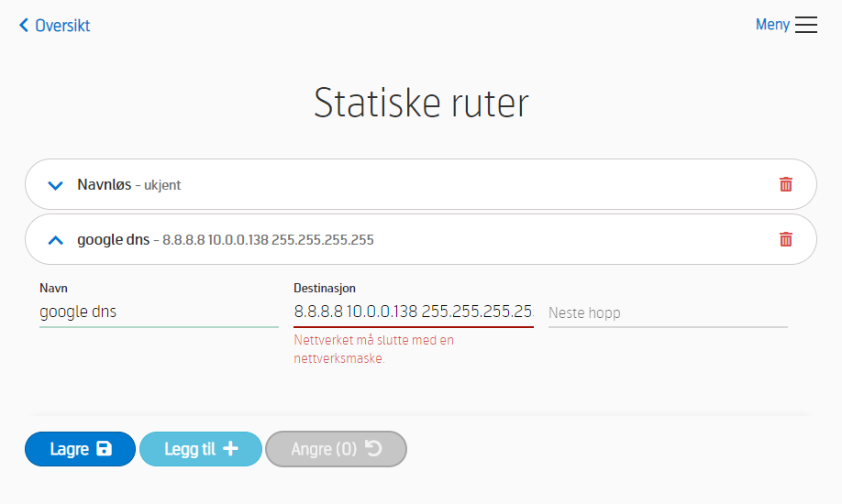
Task: Save changes with the Lagre button
Action: tap(80, 449)
